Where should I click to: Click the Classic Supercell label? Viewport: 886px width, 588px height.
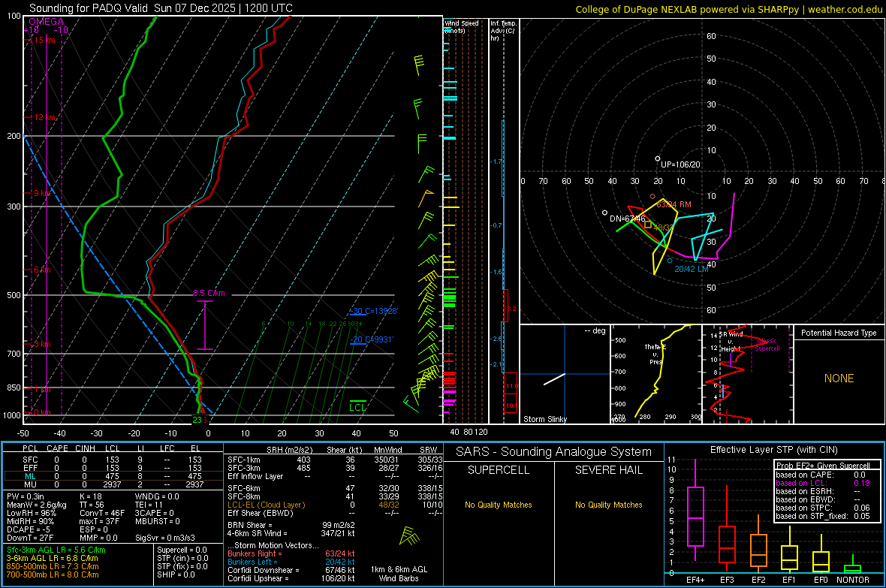(767, 345)
